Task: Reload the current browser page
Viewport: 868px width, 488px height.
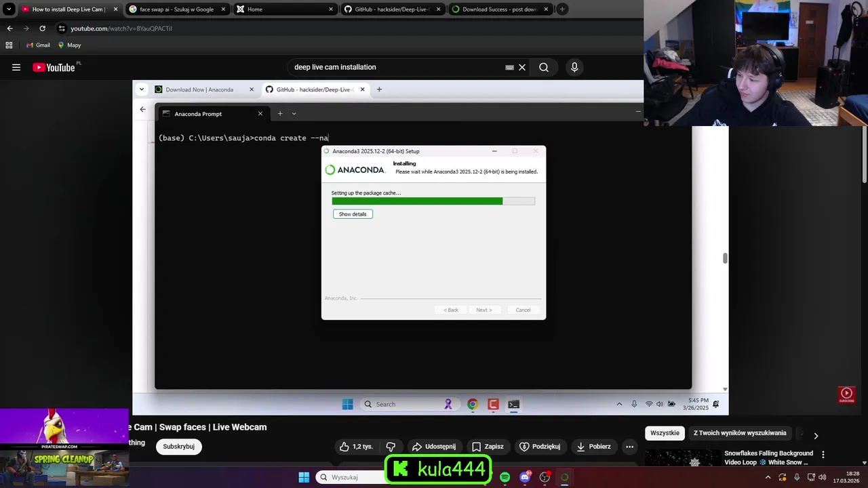Action: tap(42, 28)
